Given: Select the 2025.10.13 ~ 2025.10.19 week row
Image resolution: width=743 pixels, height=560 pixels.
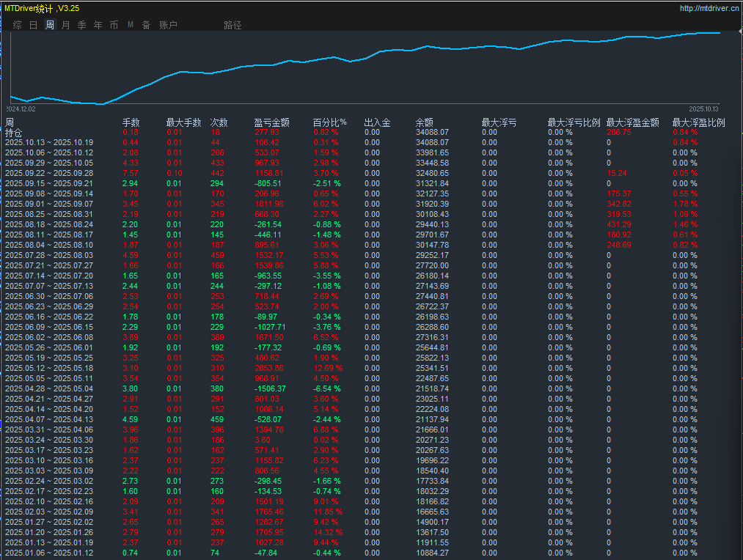Looking at the screenshot, I should [x=49, y=142].
